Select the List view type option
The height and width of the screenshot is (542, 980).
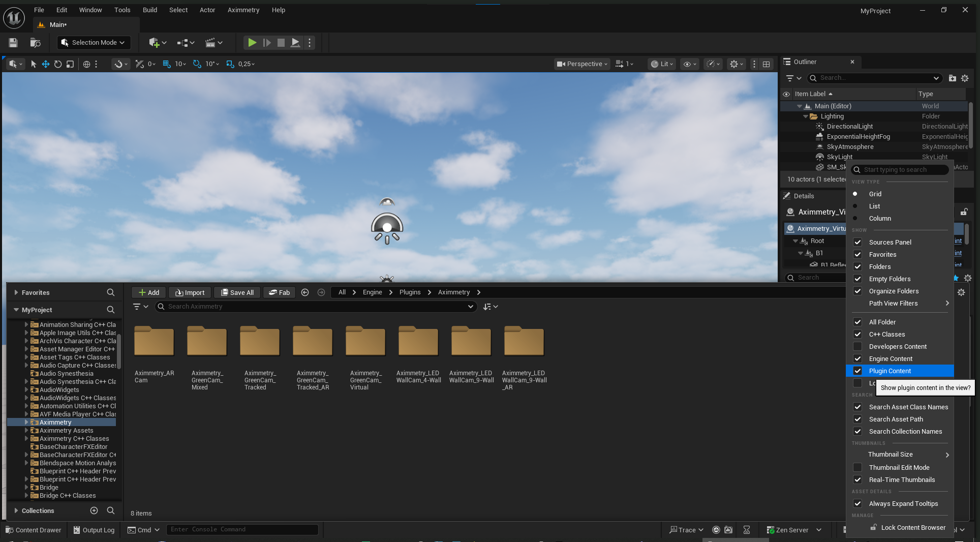pyautogui.click(x=874, y=206)
